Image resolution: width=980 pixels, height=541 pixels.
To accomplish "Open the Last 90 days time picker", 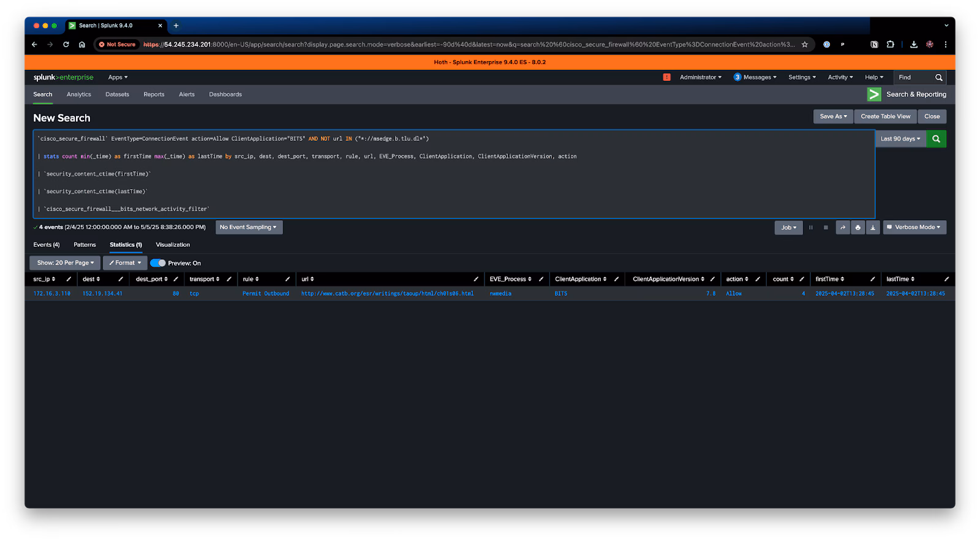I will click(900, 139).
